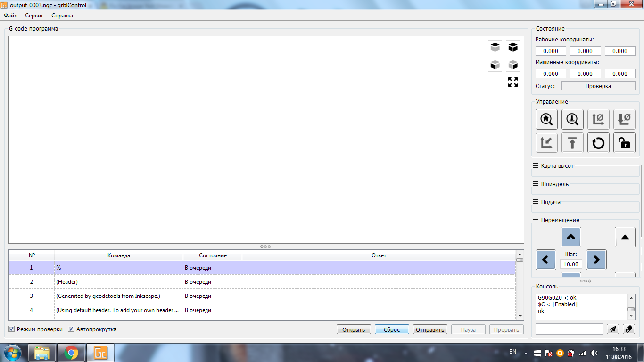
Task: Jog X axis left with chevron
Action: coord(545,260)
